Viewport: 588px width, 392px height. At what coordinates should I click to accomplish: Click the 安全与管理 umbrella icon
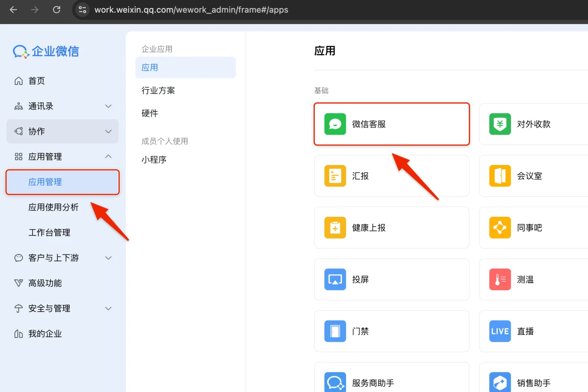[x=18, y=309]
